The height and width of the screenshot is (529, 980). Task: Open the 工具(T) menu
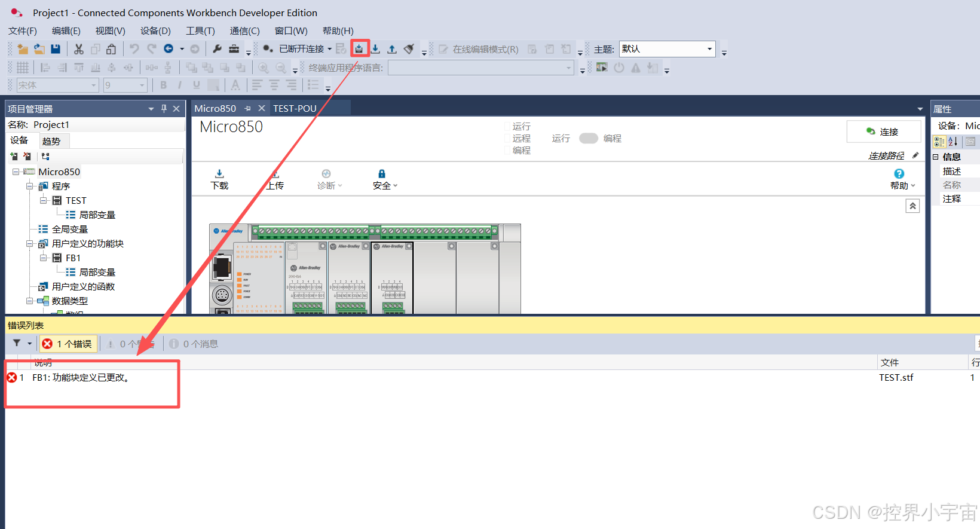coord(200,30)
